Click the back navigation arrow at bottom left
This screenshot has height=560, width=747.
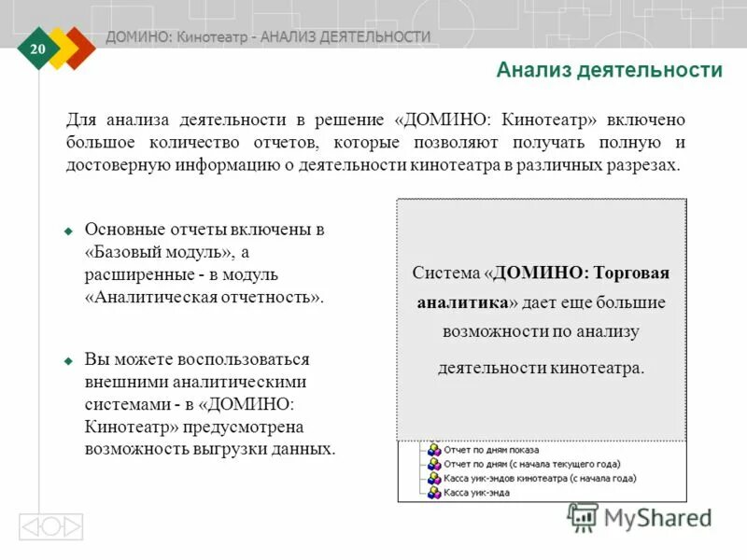[x=31, y=525]
